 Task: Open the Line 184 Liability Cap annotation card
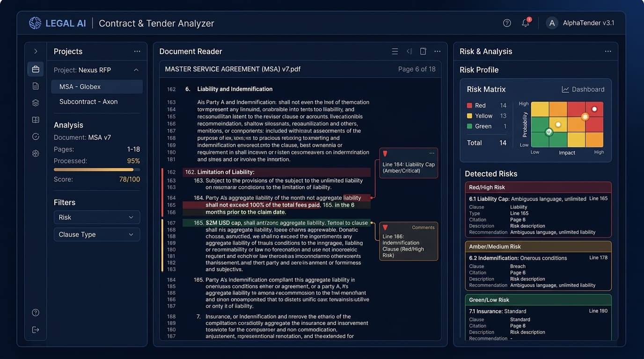point(409,163)
